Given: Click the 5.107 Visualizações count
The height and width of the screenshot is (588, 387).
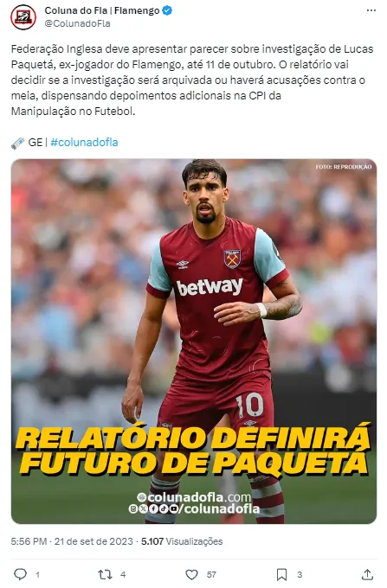Looking at the screenshot, I should point(182,541).
